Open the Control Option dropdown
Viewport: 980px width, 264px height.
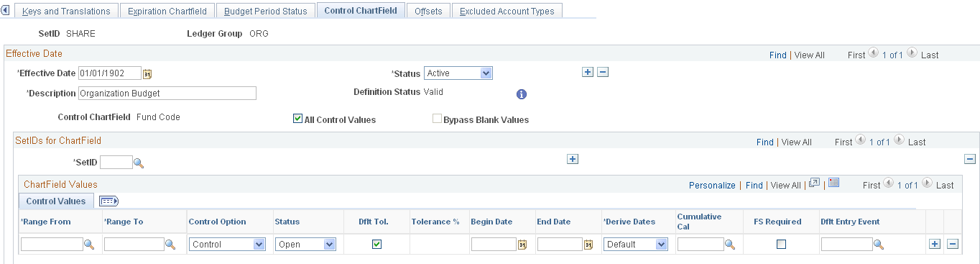click(227, 245)
